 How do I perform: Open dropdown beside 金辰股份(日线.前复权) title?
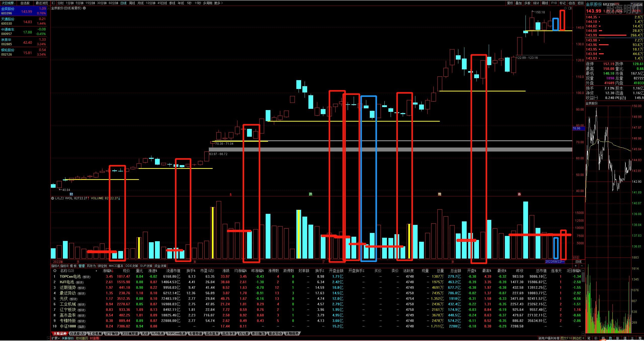[x=84, y=8]
